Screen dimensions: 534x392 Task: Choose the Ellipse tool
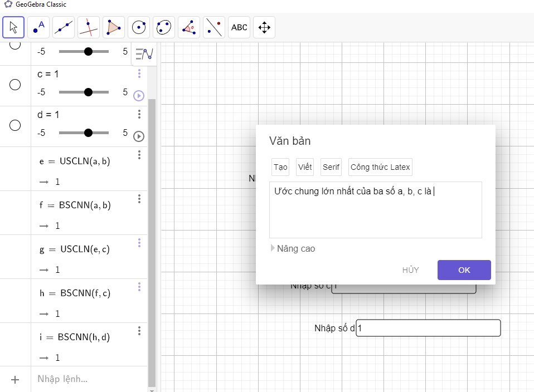click(x=164, y=27)
